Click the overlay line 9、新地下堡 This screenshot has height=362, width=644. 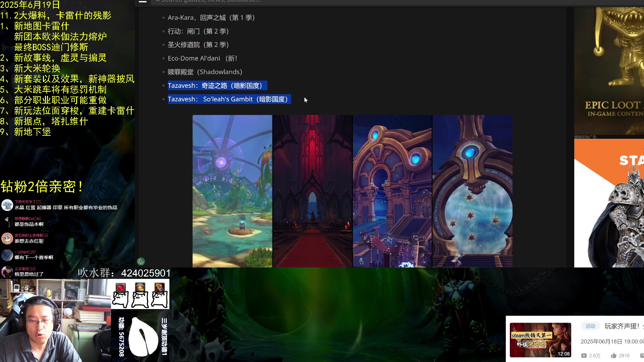coord(26,132)
